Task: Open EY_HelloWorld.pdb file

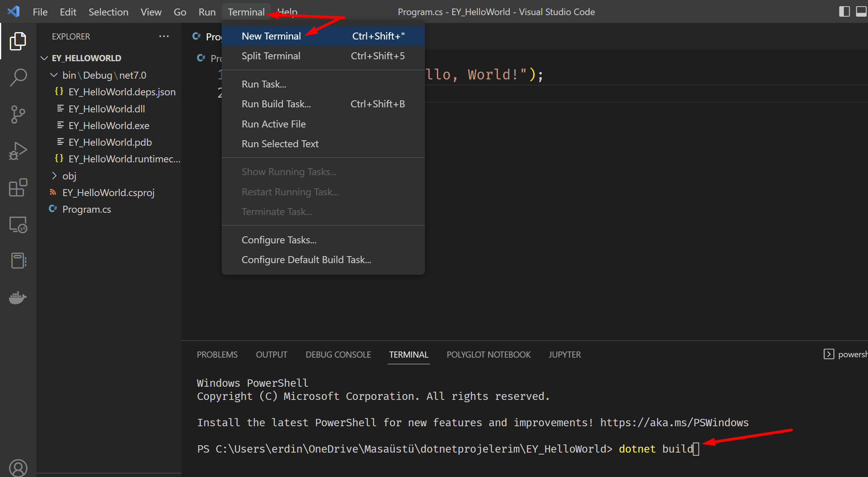Action: [x=104, y=142]
